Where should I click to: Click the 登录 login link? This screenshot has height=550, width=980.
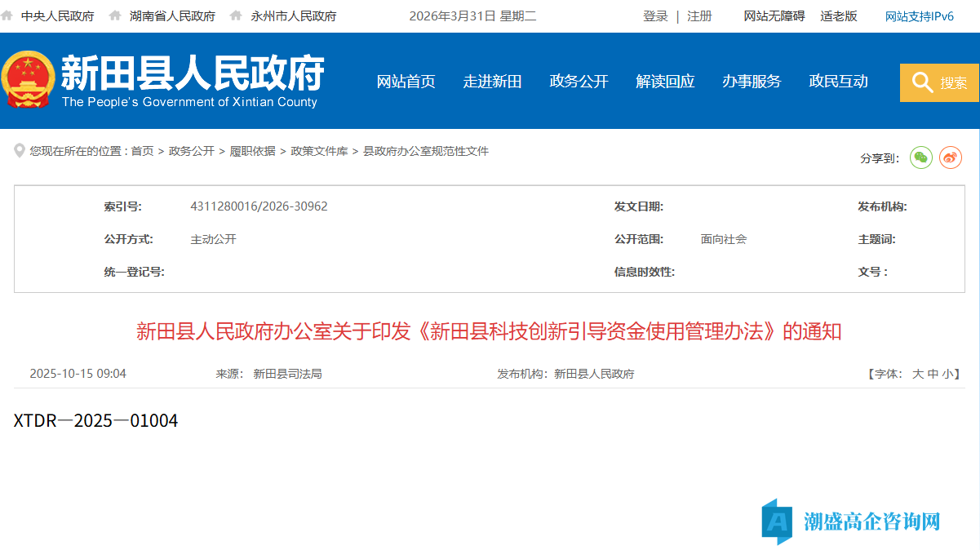click(655, 16)
